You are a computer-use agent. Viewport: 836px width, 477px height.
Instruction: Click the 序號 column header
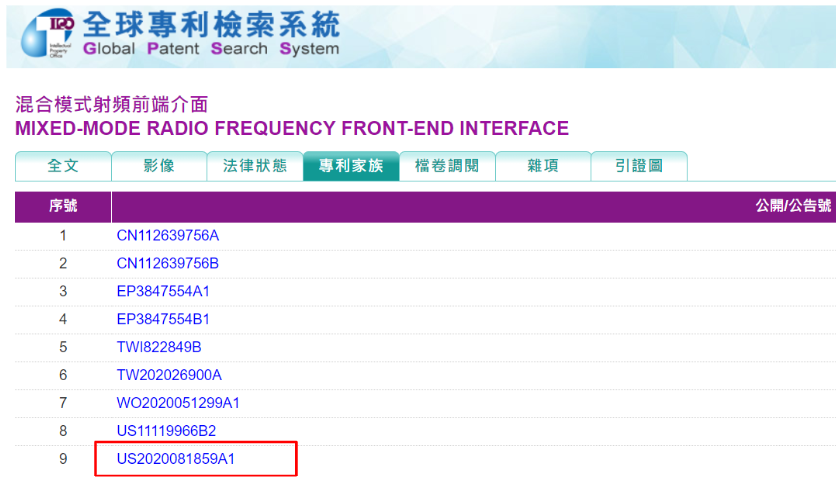[63, 207]
